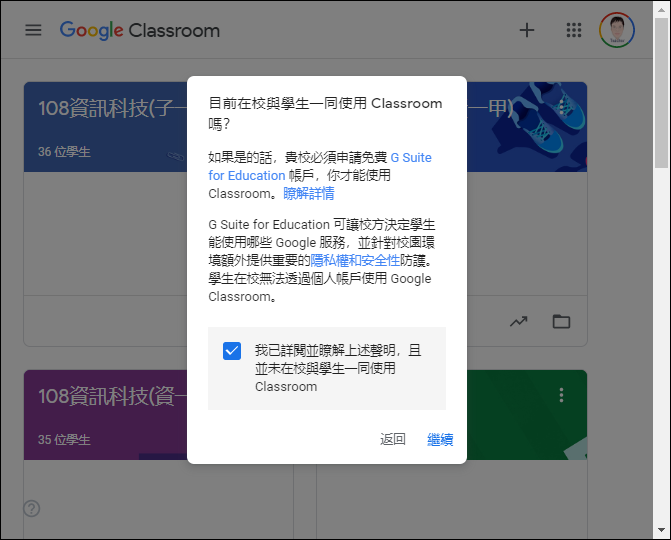671x540 pixels.
Task: Open the help question mark icon
Action: pos(32,508)
